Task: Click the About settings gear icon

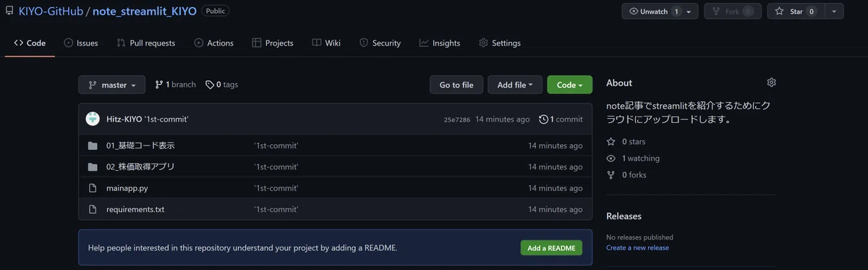Action: [771, 83]
